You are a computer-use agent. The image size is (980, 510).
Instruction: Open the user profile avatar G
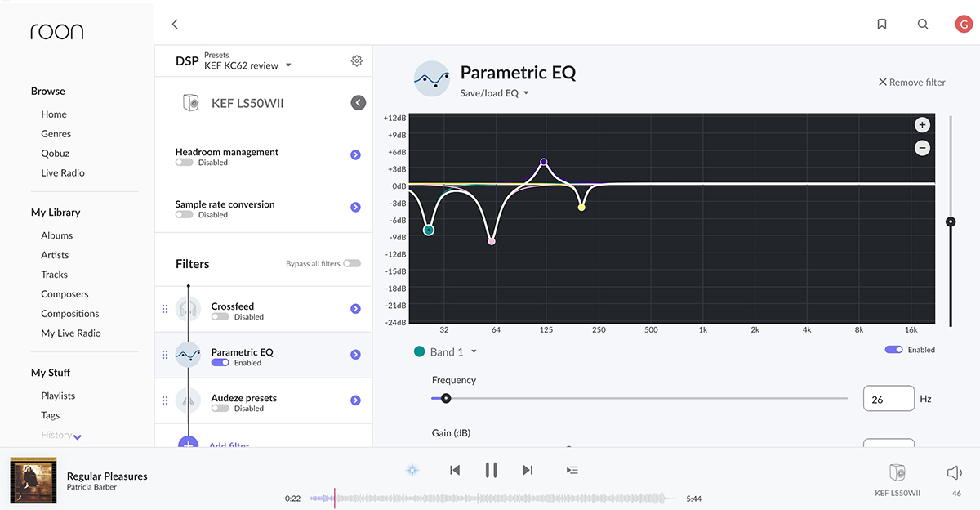(963, 25)
